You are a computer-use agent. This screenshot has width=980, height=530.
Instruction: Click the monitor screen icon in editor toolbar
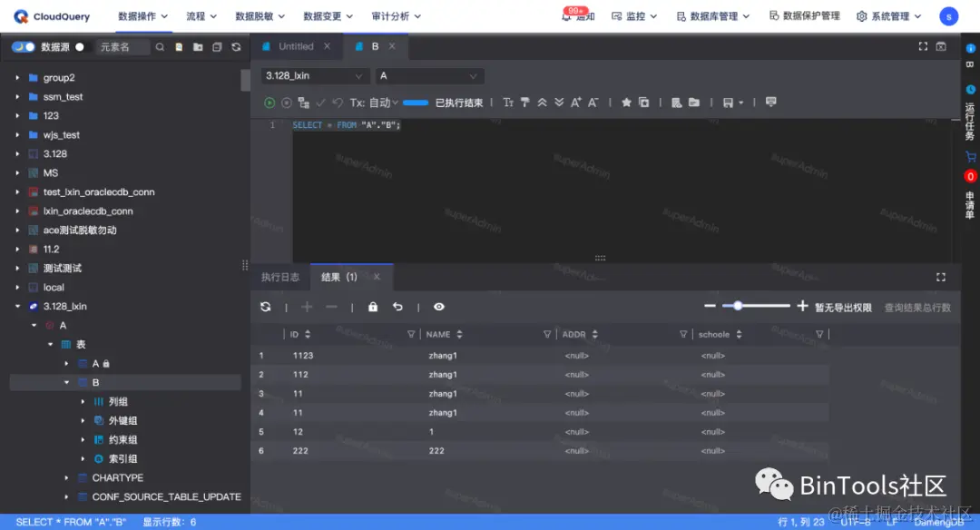click(771, 102)
